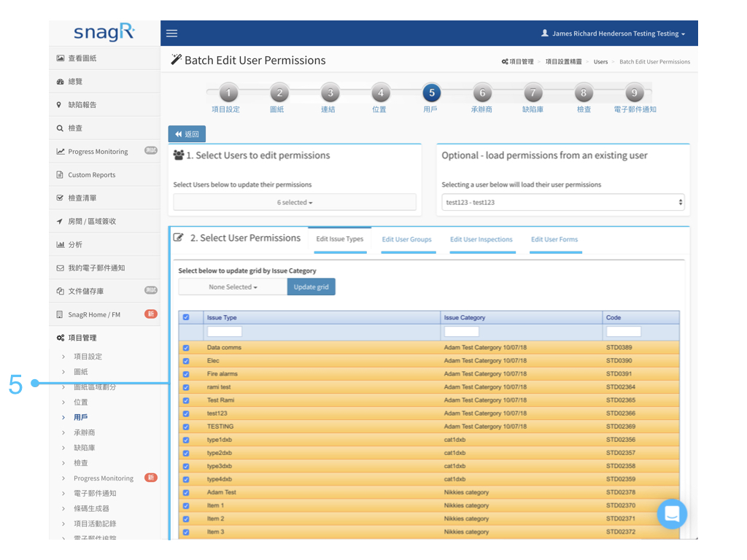Viewport: 747px width, 560px height.
Task: Click the SnagR Home / FM building icon
Action: 60,314
